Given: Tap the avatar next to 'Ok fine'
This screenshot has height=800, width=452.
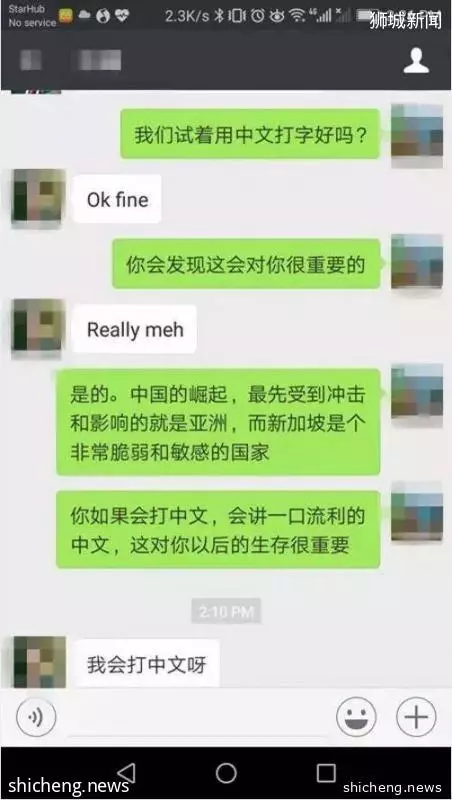Looking at the screenshot, I should click(39, 198).
